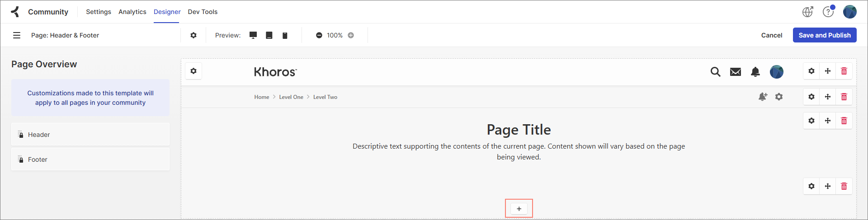868x220 pixels.
Task: Click the search magnifier icon in header
Action: coord(715,72)
